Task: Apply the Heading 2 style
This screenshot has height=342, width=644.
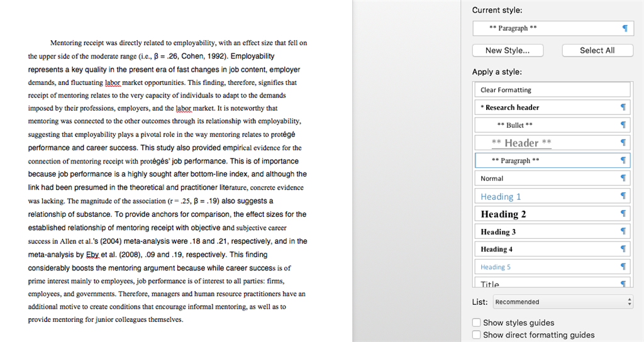Action: coord(552,214)
